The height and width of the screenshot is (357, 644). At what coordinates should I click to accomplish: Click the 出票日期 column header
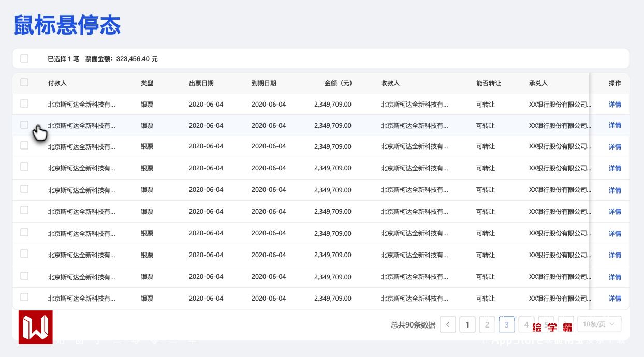tap(201, 83)
